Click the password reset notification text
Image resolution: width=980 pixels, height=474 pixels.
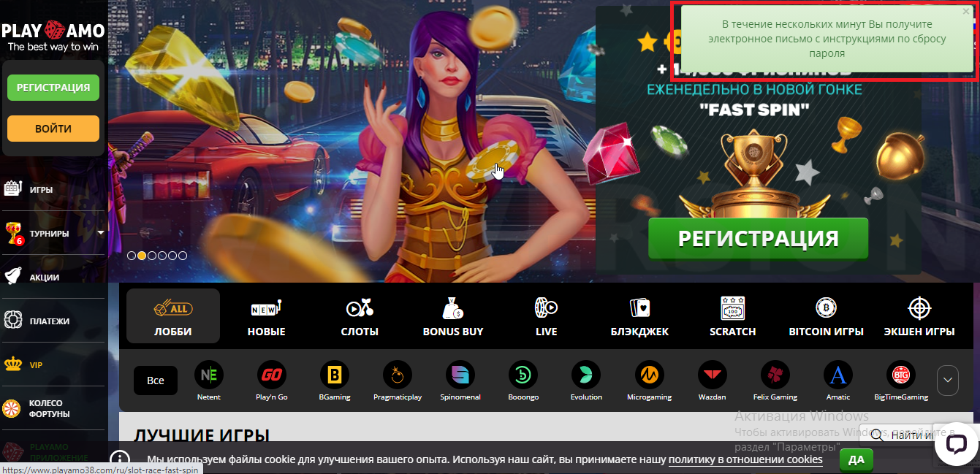(827, 39)
